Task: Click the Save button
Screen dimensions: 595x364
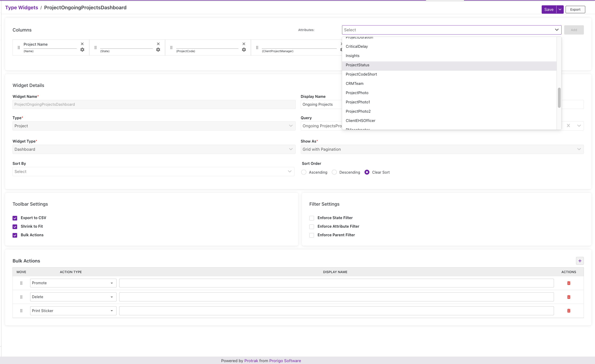Action: point(549,10)
